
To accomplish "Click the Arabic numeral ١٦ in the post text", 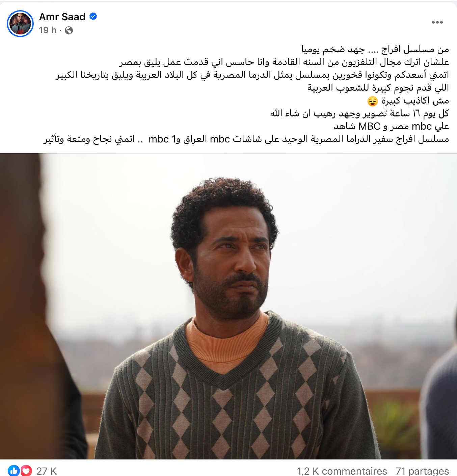I will pos(416,113).
